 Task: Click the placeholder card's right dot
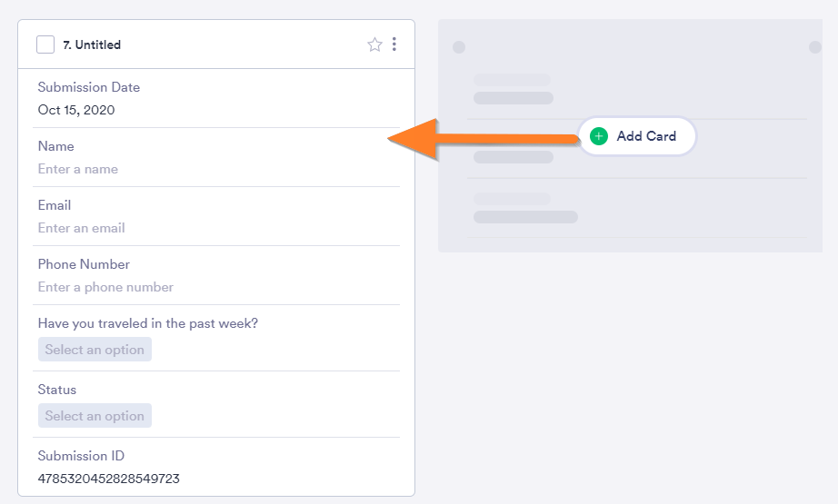pyautogui.click(x=815, y=47)
